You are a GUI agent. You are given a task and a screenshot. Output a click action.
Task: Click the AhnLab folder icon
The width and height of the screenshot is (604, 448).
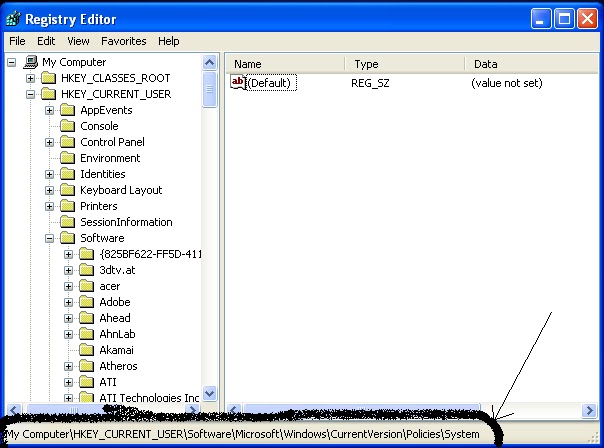tap(87, 334)
